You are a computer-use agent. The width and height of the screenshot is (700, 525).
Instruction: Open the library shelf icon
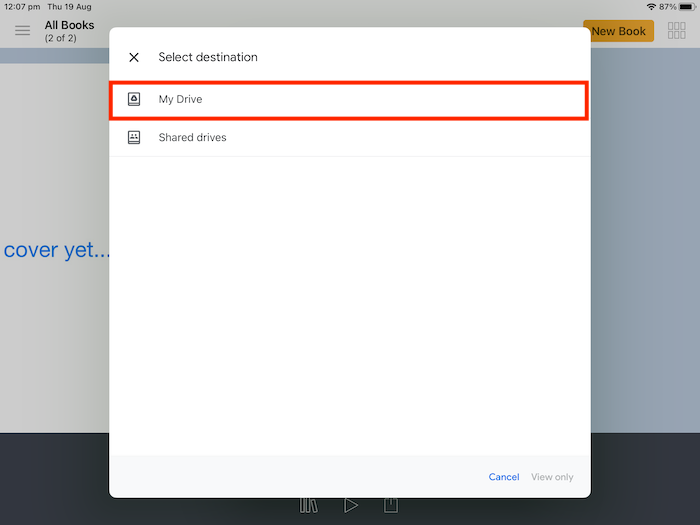[309, 505]
